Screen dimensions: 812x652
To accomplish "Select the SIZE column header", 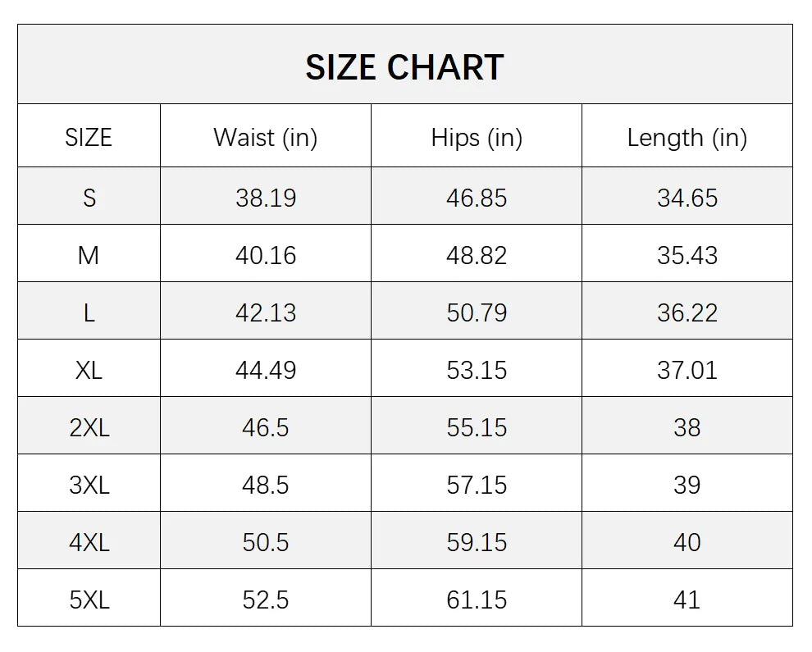I will (x=89, y=138).
